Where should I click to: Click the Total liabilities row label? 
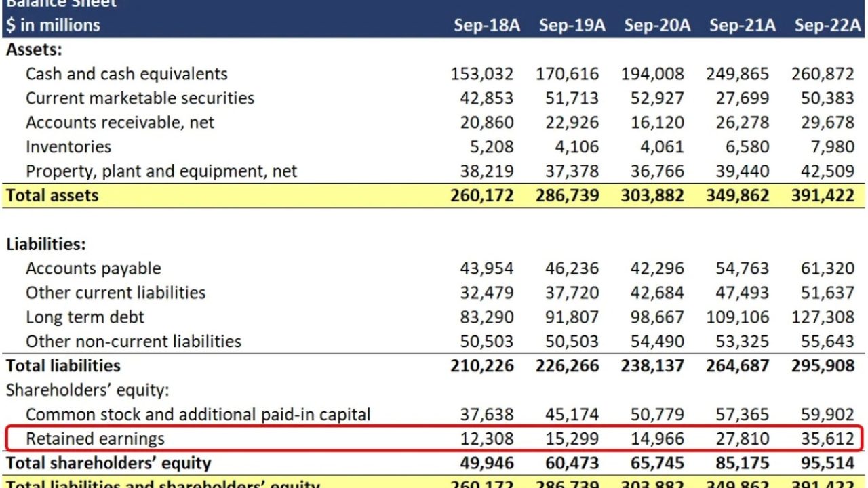(63, 366)
